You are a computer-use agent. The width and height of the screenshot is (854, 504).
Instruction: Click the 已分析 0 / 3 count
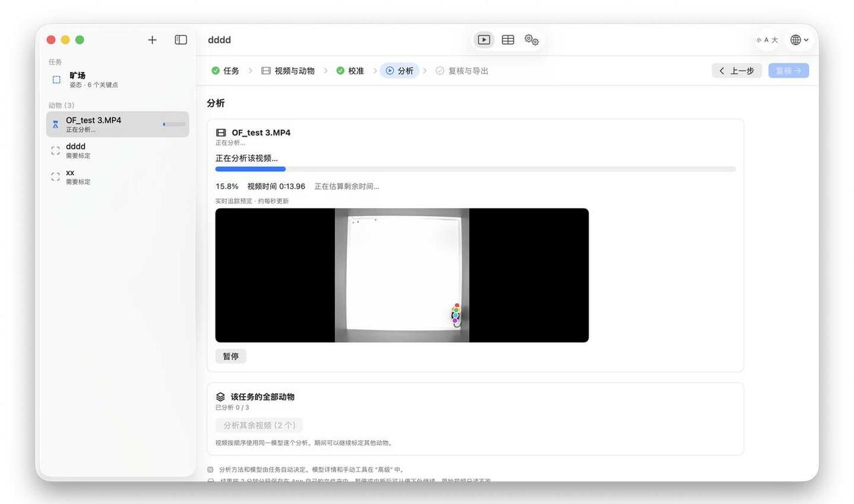click(x=232, y=407)
